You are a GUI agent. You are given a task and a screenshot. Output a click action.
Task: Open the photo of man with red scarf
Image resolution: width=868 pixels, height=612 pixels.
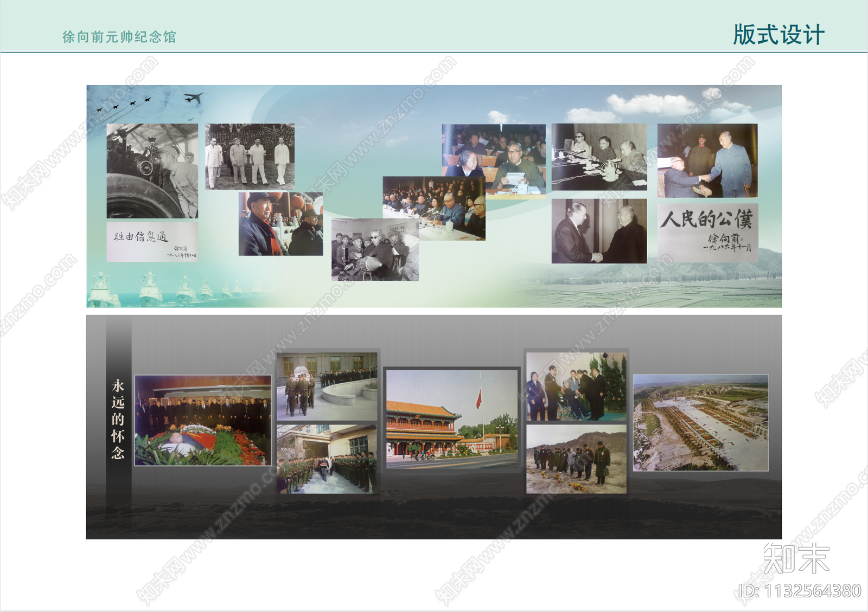tap(281, 224)
